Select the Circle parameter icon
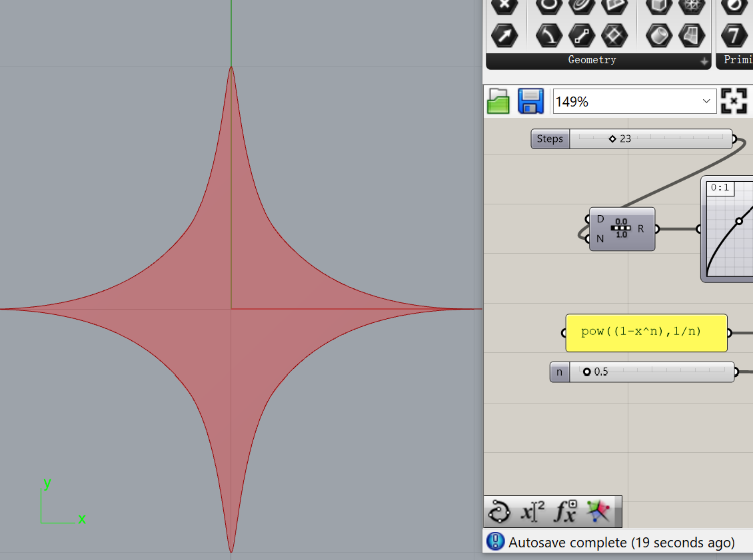 (x=549, y=7)
